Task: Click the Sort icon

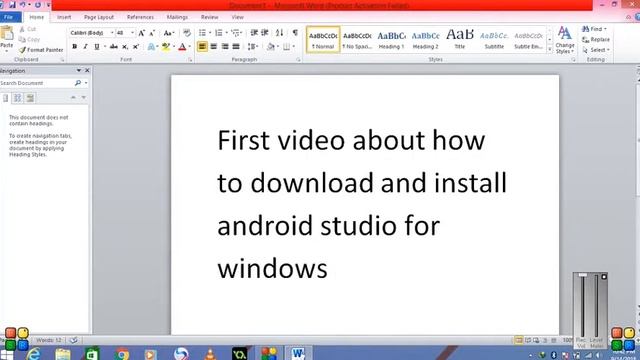Action: tap(279, 33)
